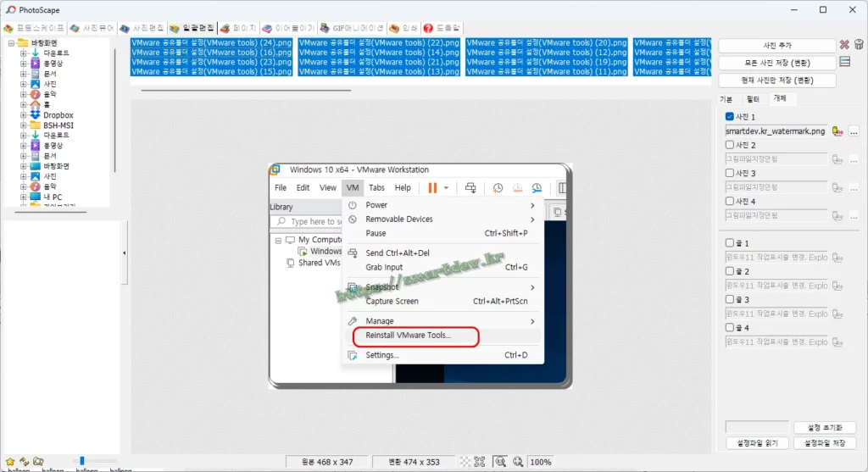Enable the 글 1 checkbox
This screenshot has height=472, width=868.
(x=730, y=243)
